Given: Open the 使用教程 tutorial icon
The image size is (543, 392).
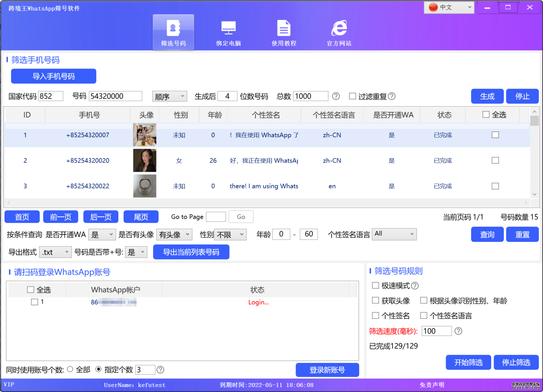Looking at the screenshot, I should tap(284, 32).
